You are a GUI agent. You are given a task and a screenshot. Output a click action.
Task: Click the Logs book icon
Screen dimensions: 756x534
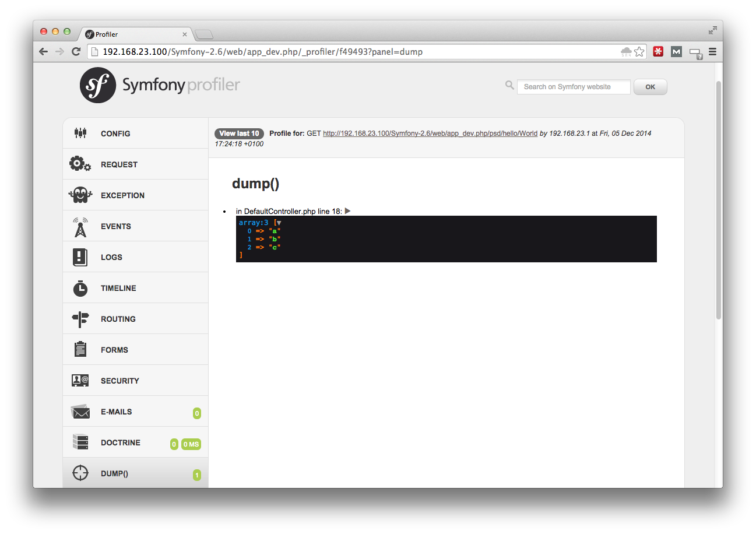pos(80,257)
